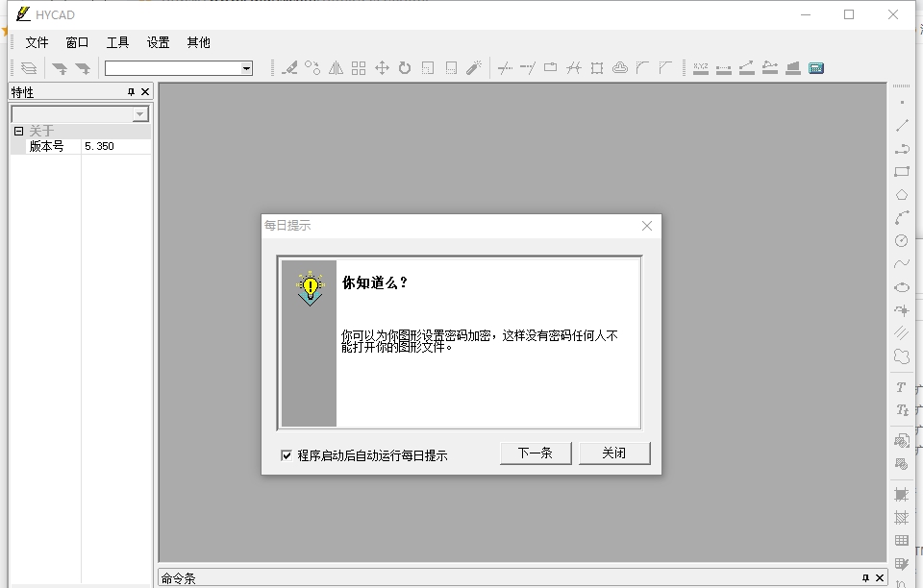Viewport: 923px width, 588px height.
Task: Pick the Polygon tool from right sidebar
Action: tap(902, 194)
